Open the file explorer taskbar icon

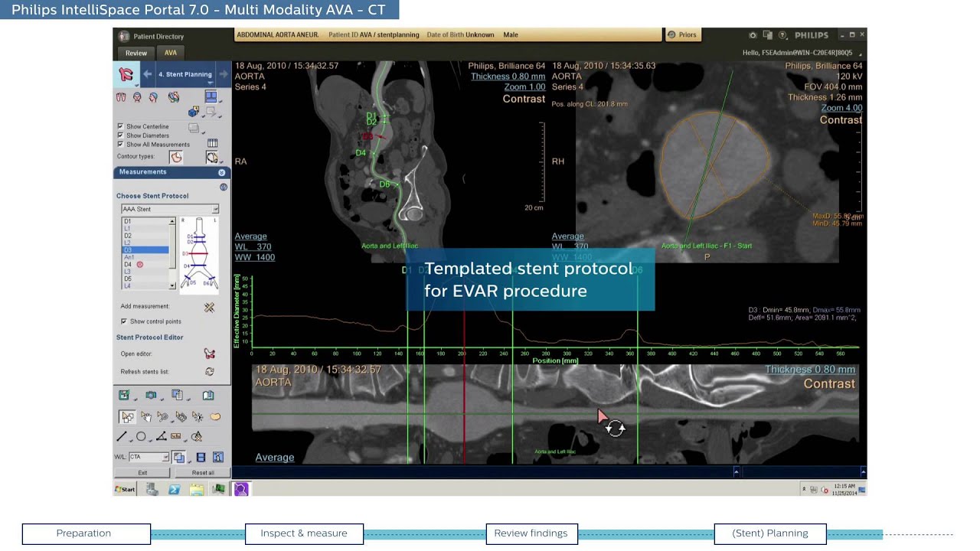click(197, 489)
